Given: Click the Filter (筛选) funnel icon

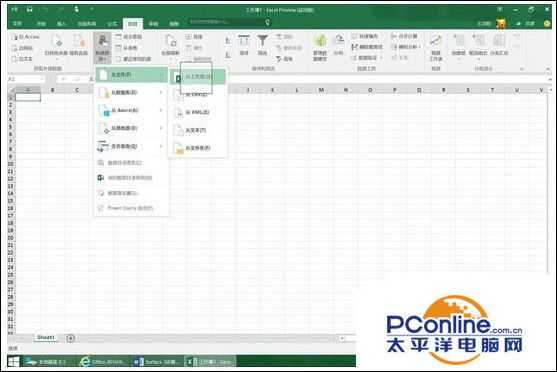Looking at the screenshot, I should click(x=263, y=41).
